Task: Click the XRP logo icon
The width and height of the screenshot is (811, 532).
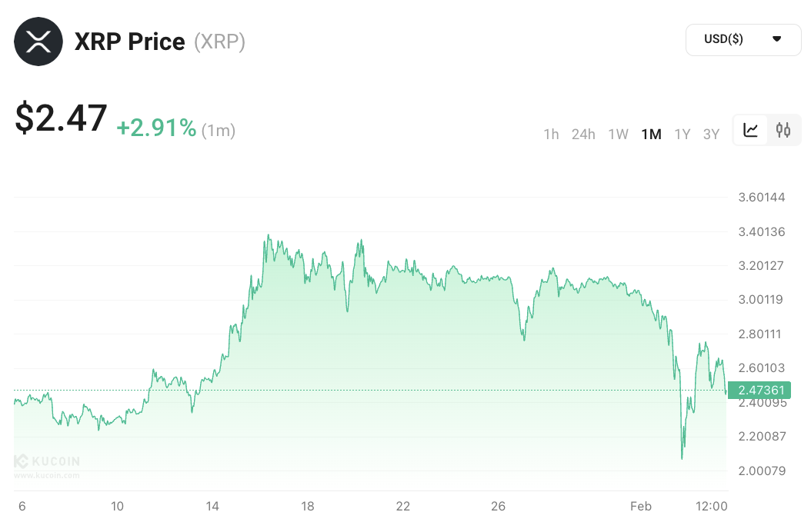Action: [39, 42]
